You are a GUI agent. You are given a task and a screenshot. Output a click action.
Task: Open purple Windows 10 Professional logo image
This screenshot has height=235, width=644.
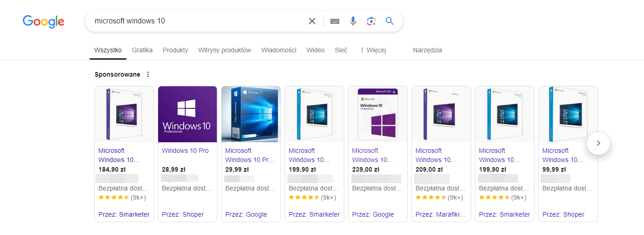188,114
